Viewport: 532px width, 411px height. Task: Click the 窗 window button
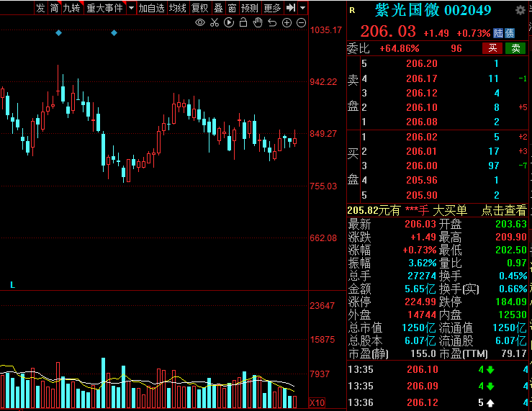232,8
